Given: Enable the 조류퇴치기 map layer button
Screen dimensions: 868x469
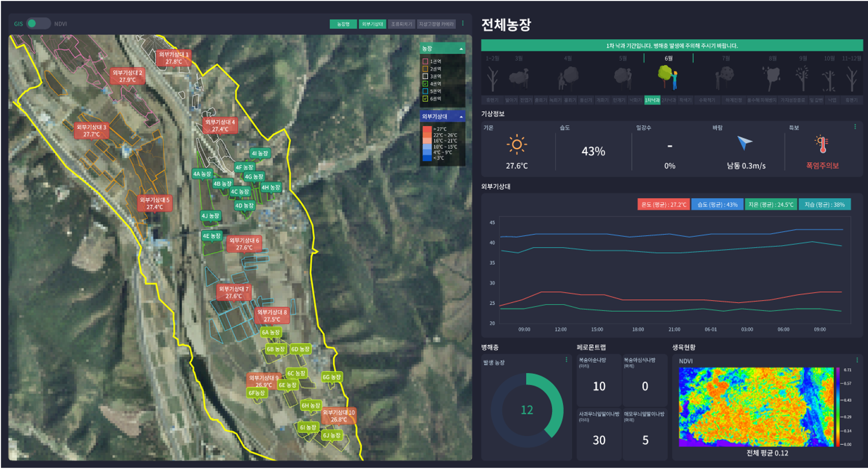Looking at the screenshot, I should 401,24.
